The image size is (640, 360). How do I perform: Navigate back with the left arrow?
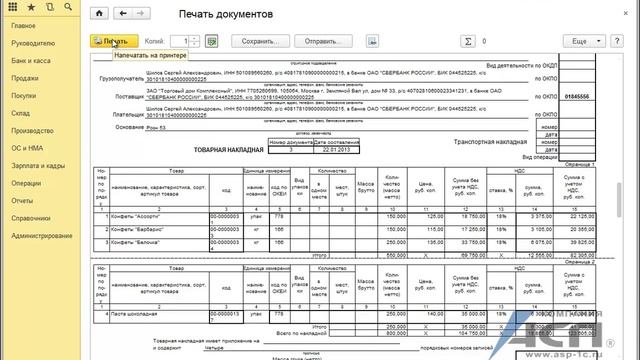(122, 13)
